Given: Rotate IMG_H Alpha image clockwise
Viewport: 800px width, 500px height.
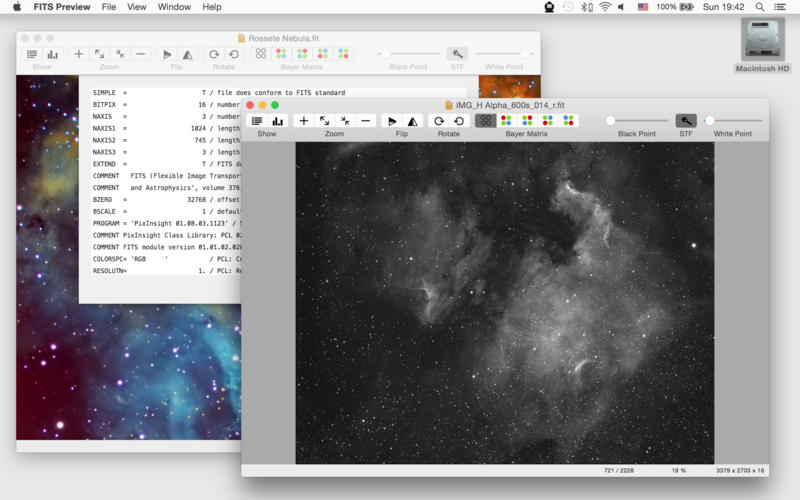Looking at the screenshot, I should pos(439,121).
